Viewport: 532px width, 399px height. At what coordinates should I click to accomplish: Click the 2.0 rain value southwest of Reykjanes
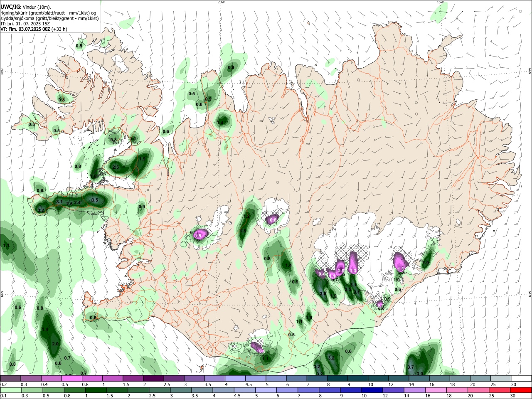pos(55,344)
